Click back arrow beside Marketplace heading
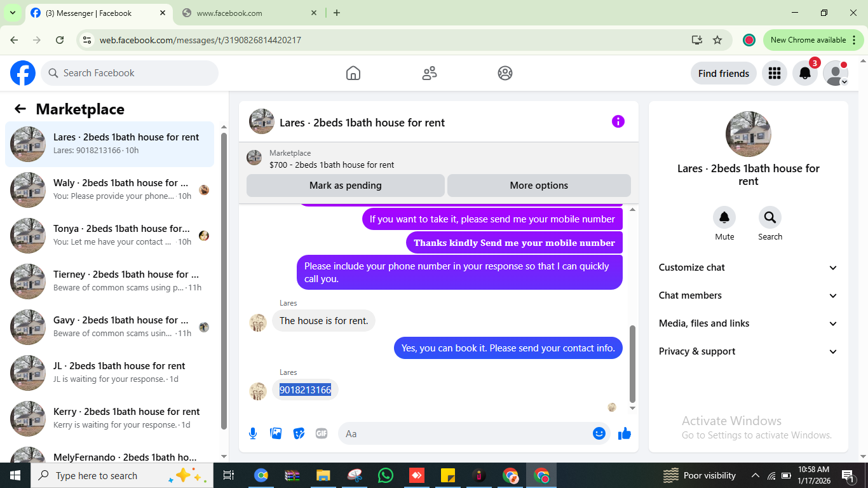The image size is (868, 488). pos(20,109)
